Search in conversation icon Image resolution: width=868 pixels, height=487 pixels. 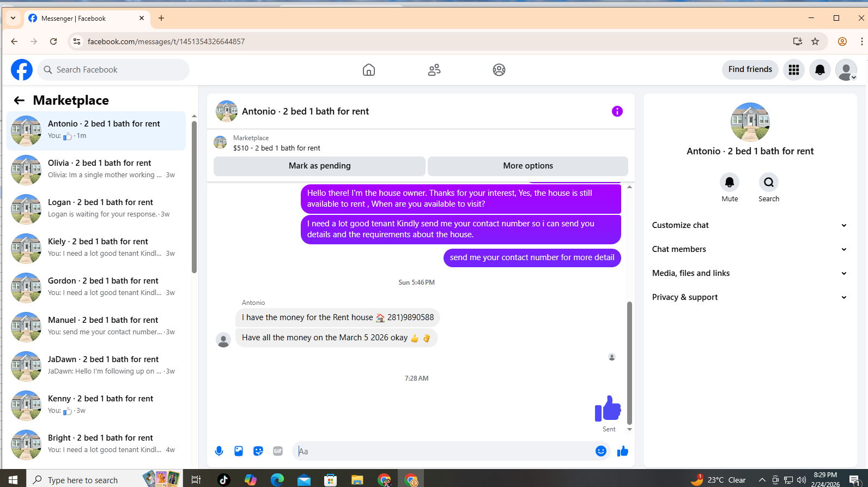tap(769, 182)
